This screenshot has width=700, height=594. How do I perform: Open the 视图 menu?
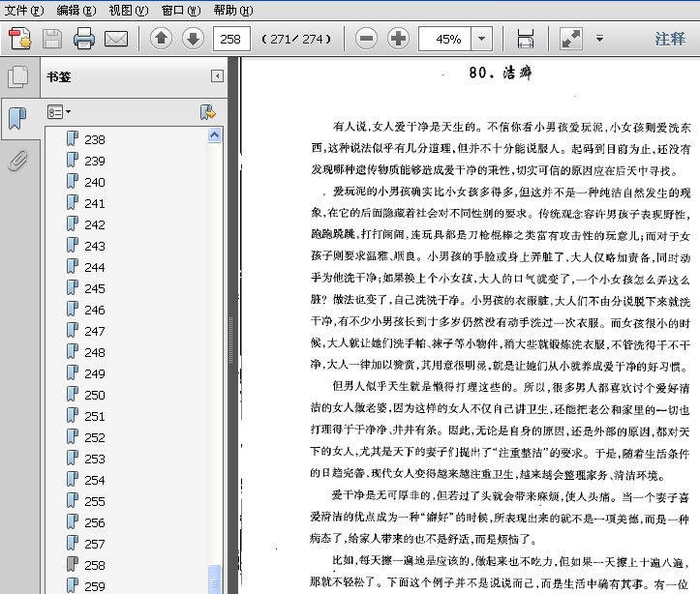[x=129, y=10]
